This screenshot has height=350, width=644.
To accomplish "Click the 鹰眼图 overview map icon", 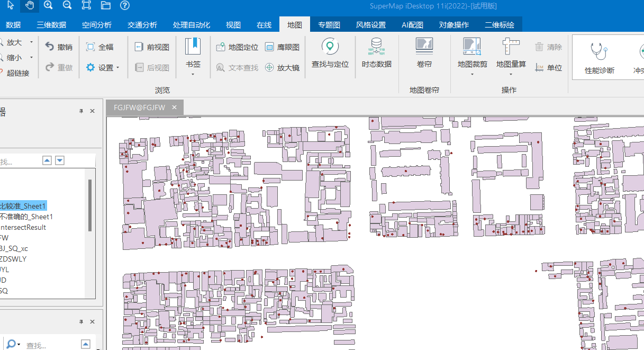I will click(x=282, y=47).
